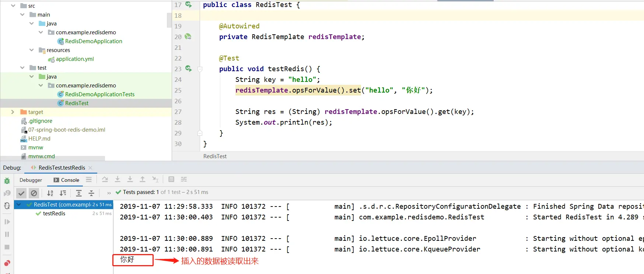Open the .gitignore file
644x274 pixels.
40,121
